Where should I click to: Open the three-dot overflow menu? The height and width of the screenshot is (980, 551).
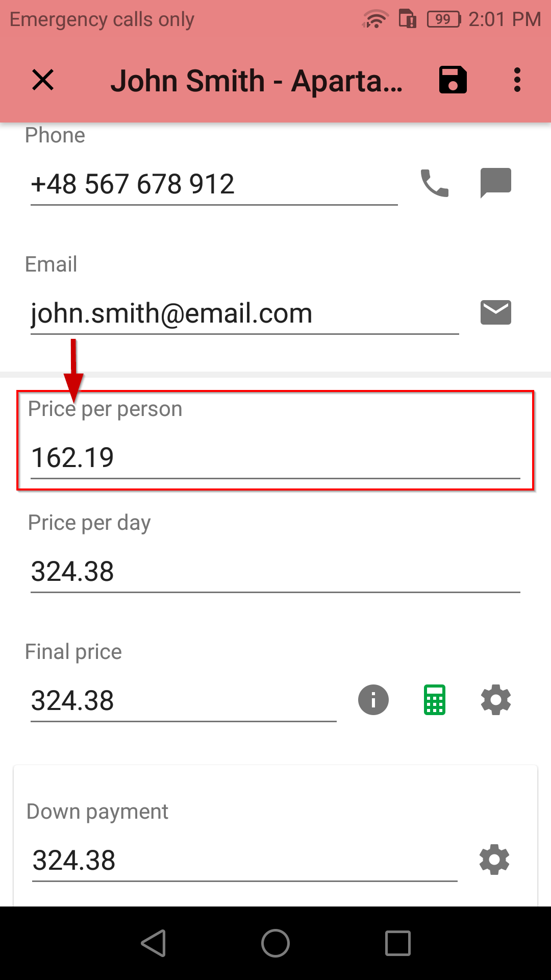point(517,80)
